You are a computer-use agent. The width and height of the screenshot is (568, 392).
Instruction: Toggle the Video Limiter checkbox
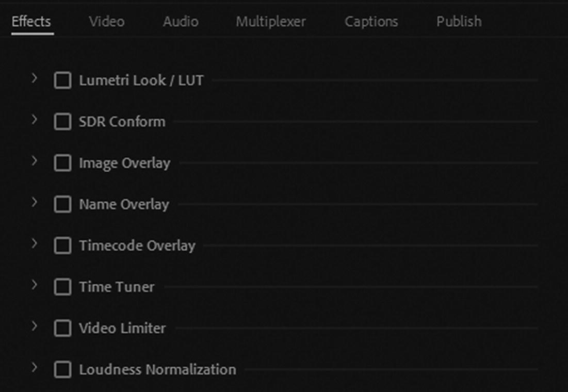coord(62,328)
